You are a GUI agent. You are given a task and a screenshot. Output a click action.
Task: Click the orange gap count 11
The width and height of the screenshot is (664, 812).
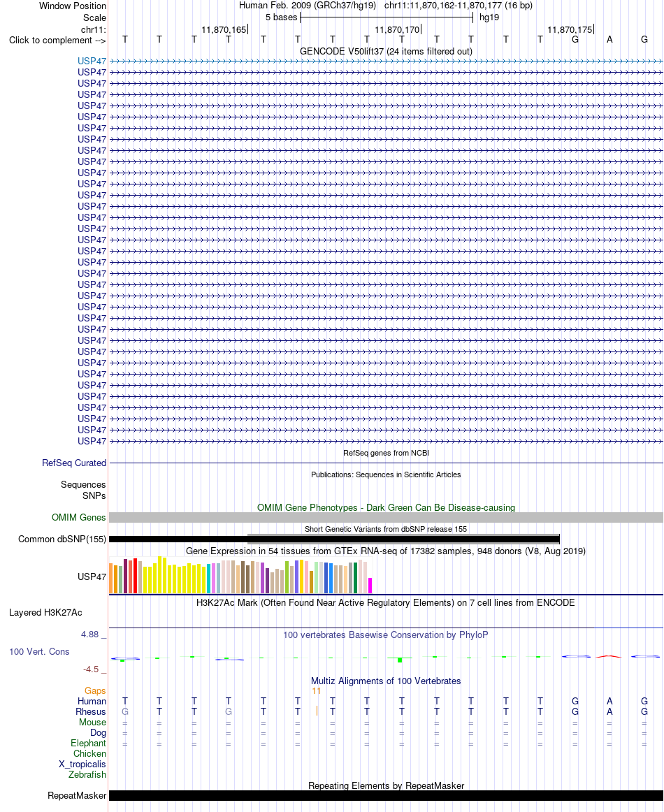tap(317, 691)
